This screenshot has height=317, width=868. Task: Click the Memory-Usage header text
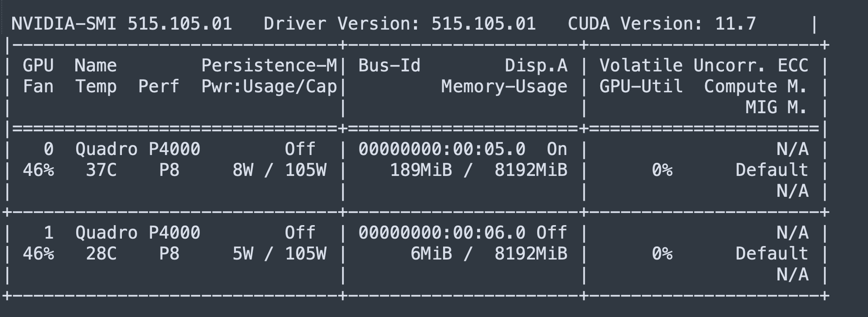[504, 87]
